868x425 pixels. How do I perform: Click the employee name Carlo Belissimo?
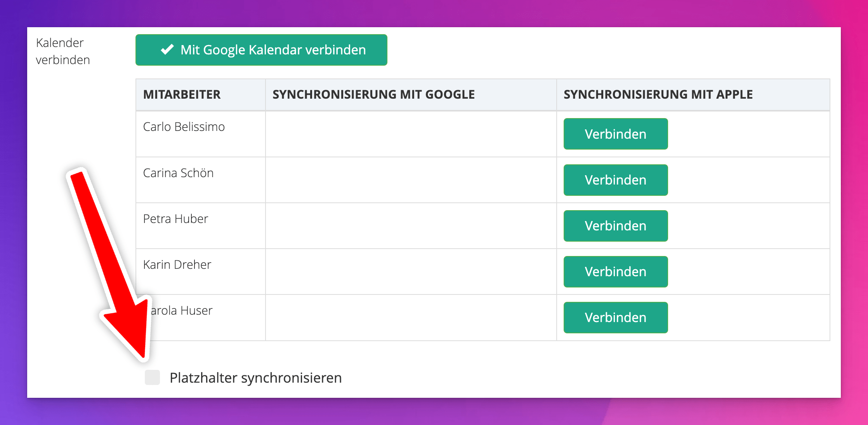click(184, 127)
